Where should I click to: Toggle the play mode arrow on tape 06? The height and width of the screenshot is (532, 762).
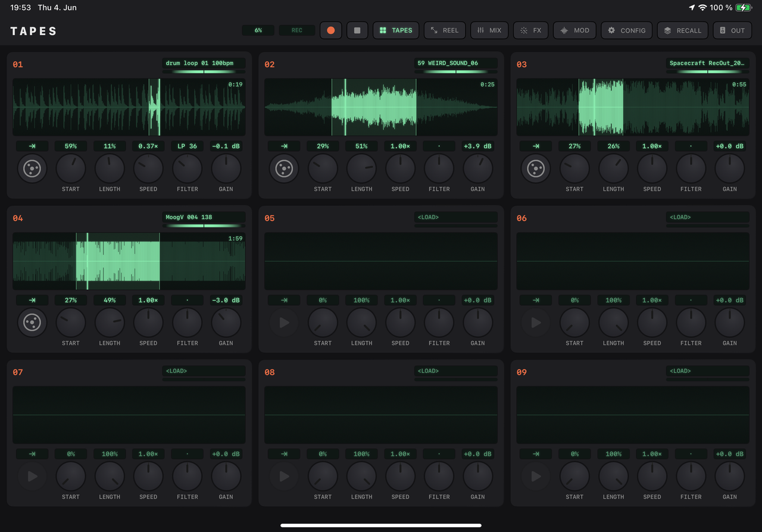tap(536, 301)
